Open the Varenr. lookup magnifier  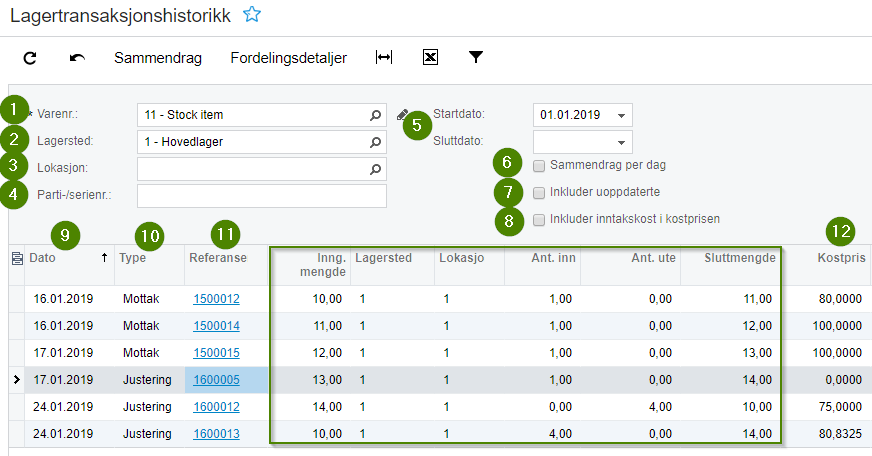(x=375, y=115)
